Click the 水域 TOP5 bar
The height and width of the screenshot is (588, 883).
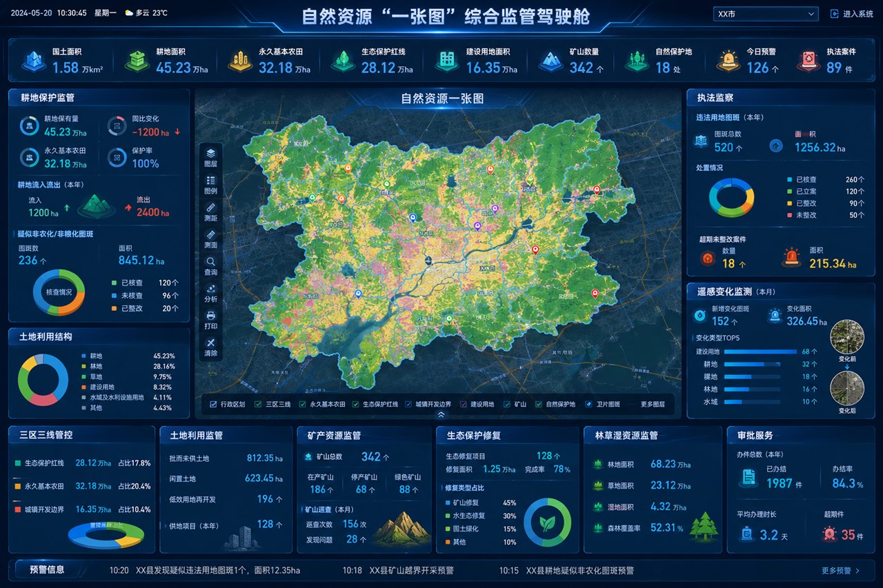(x=733, y=401)
